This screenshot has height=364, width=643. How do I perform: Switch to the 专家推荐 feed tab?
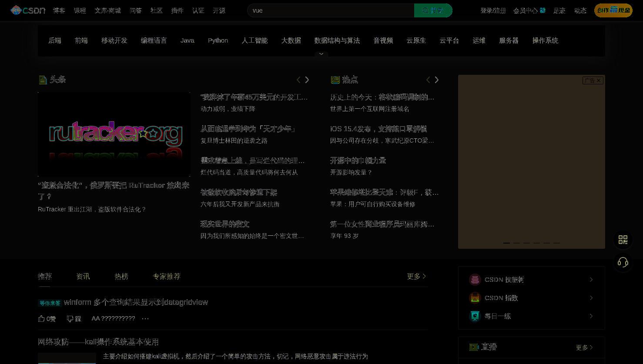167,277
